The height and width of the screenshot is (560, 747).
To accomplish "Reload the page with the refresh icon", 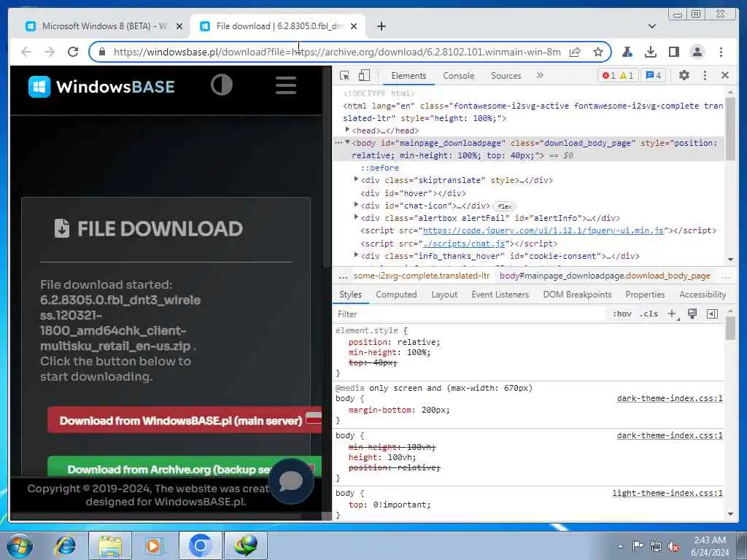I will point(73,52).
